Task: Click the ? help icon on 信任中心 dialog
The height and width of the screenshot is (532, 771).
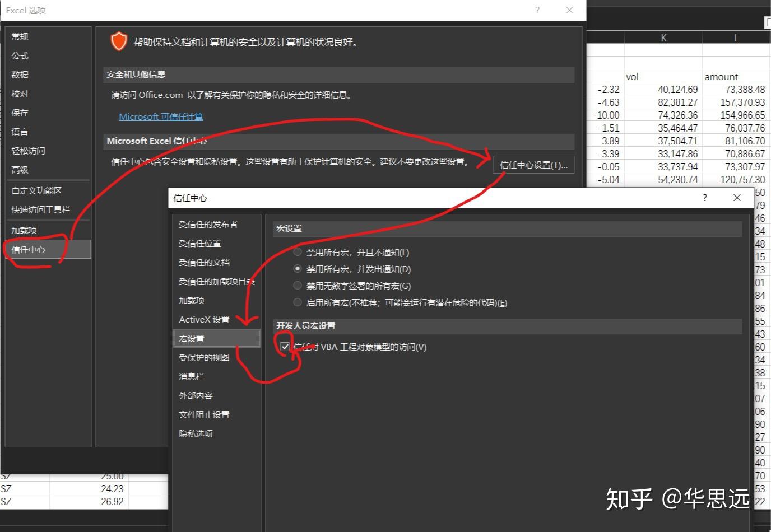Action: pyautogui.click(x=705, y=198)
